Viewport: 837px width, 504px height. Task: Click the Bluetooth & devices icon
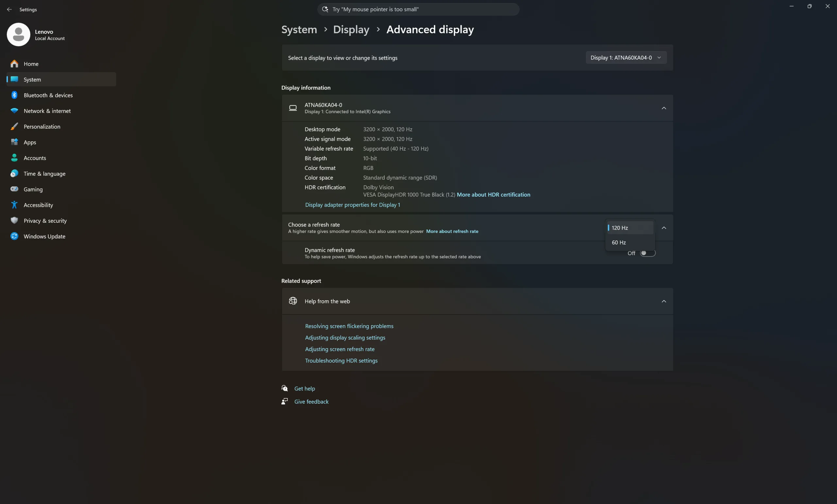click(x=14, y=95)
